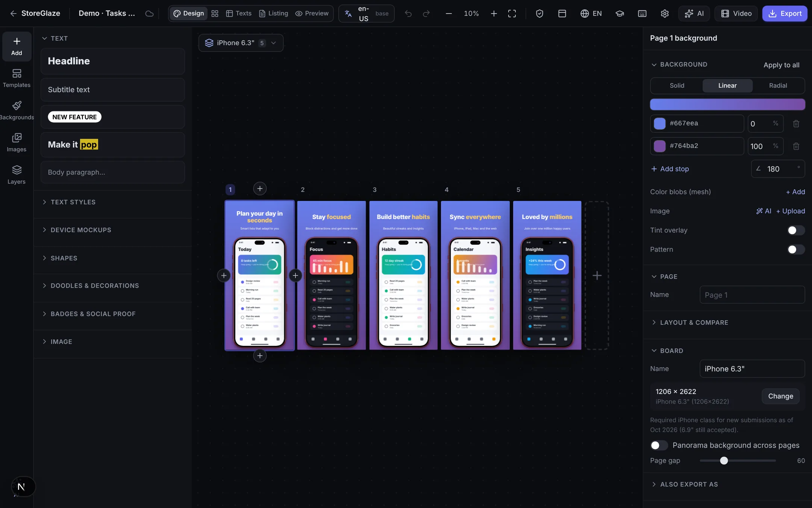Click Change board size button

780,396
